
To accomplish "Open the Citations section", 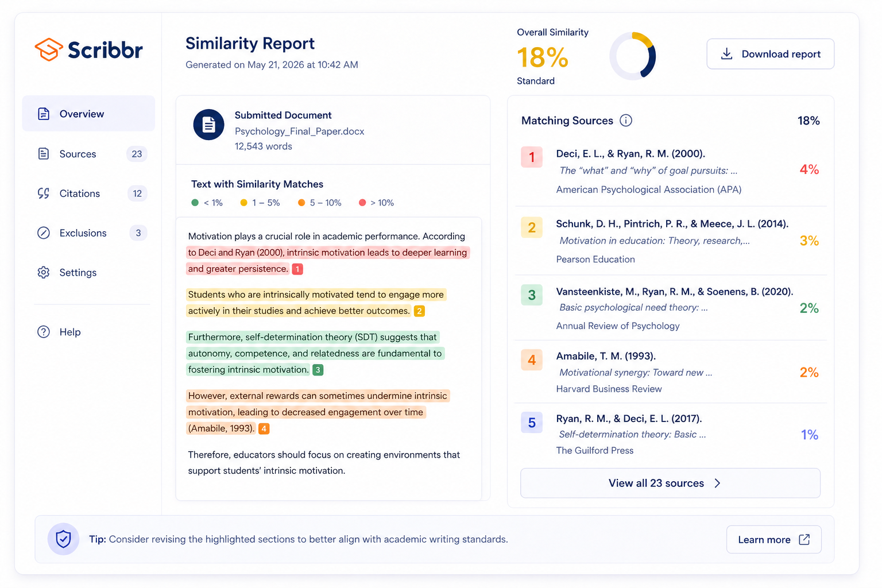I will click(x=80, y=194).
